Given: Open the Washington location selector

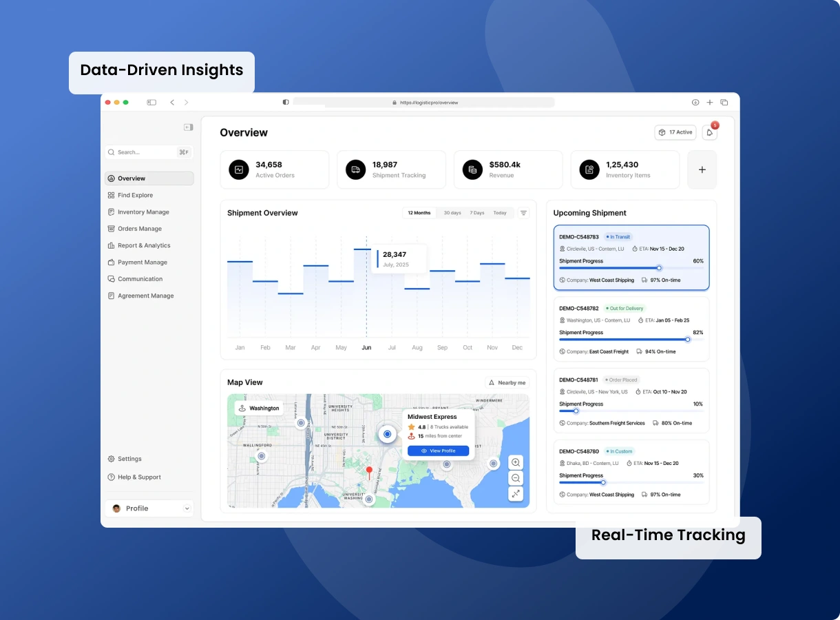Looking at the screenshot, I should [x=259, y=408].
